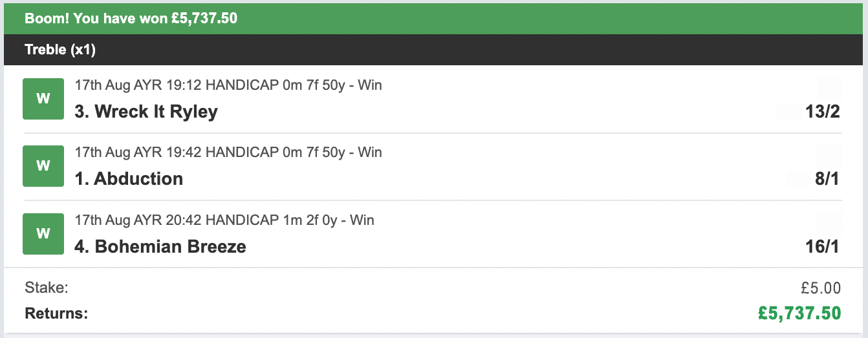Click the green W badge beside Abduction
The height and width of the screenshot is (338, 868).
[x=43, y=166]
